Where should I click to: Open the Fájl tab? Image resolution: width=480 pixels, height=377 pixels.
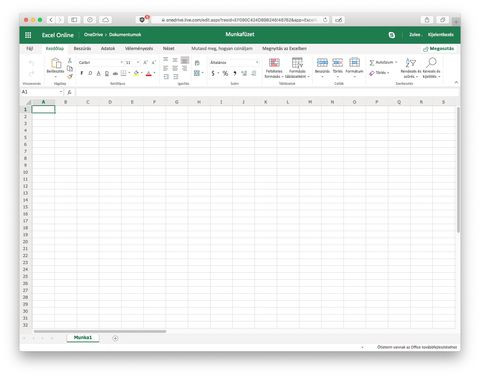pyautogui.click(x=30, y=49)
